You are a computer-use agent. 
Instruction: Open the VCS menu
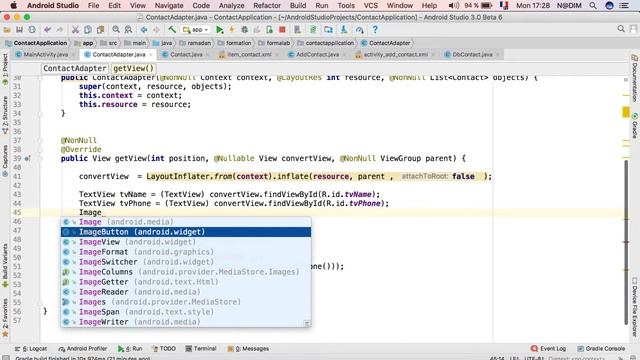(371, 5)
